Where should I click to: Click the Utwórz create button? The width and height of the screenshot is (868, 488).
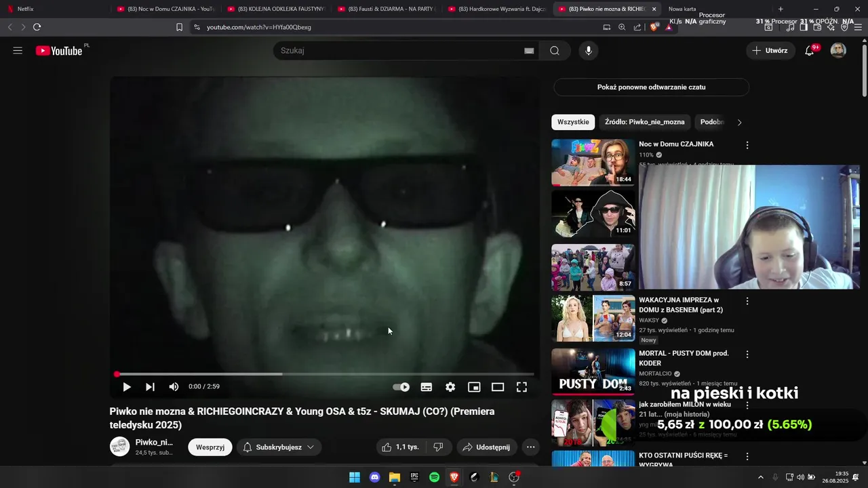[770, 51]
